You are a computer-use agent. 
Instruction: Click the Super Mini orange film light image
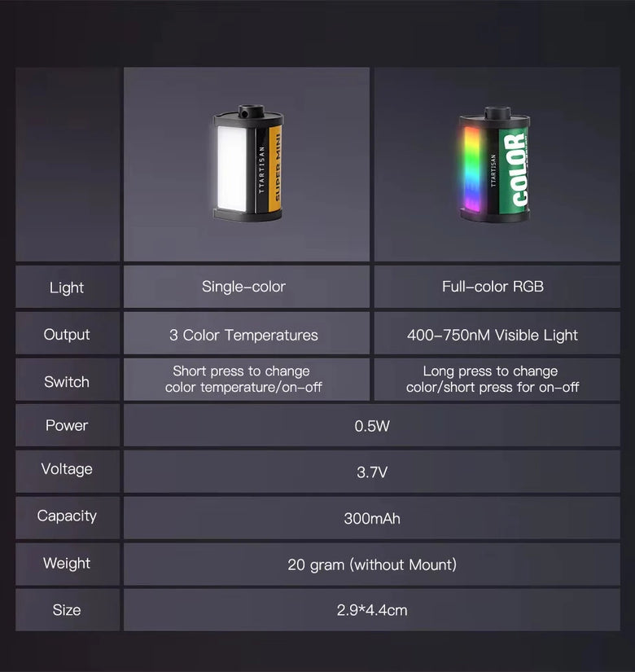tap(247, 163)
